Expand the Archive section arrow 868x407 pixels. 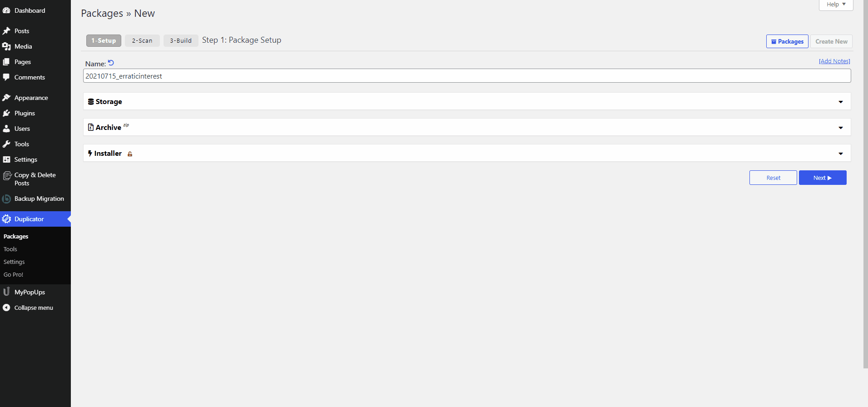coord(840,128)
